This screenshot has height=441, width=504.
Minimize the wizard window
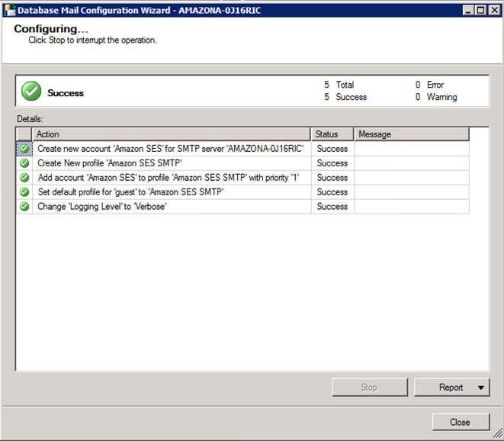(468, 10)
